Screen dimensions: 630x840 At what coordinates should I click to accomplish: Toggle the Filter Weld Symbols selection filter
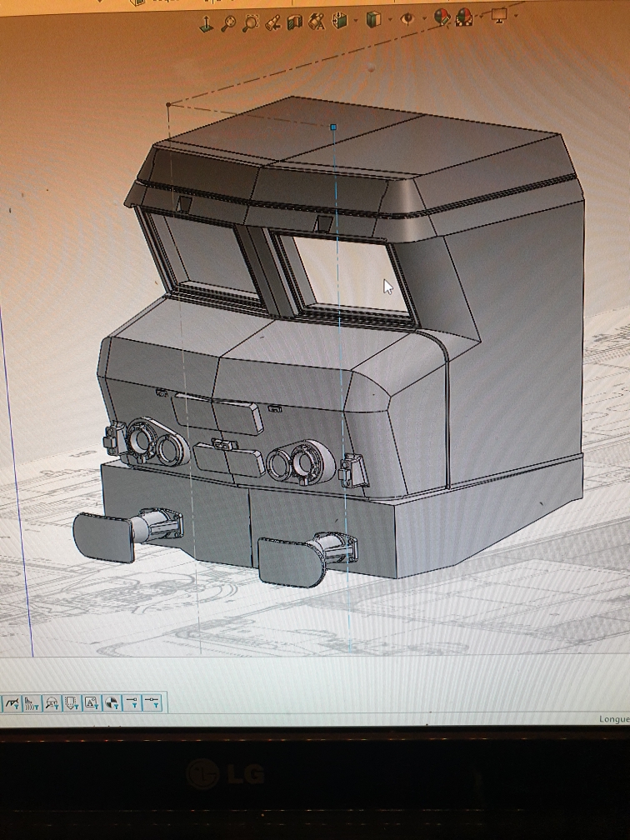[12, 702]
